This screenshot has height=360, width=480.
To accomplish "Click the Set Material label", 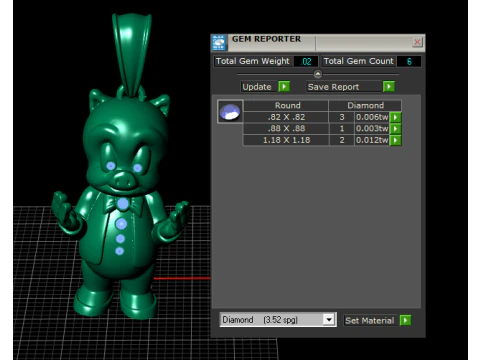I will (370, 321).
